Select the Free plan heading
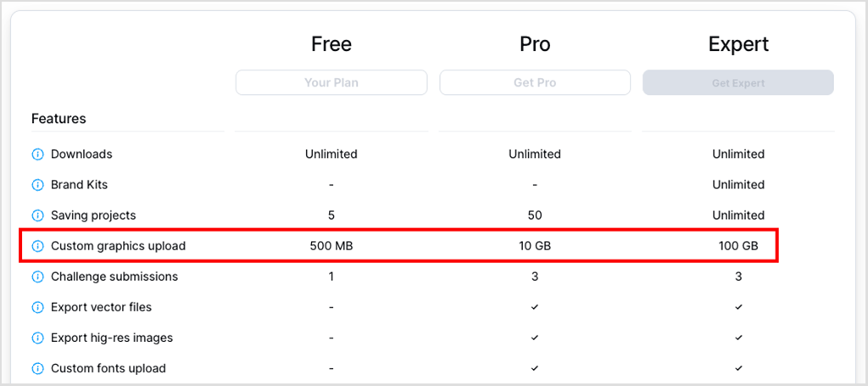 [331, 44]
